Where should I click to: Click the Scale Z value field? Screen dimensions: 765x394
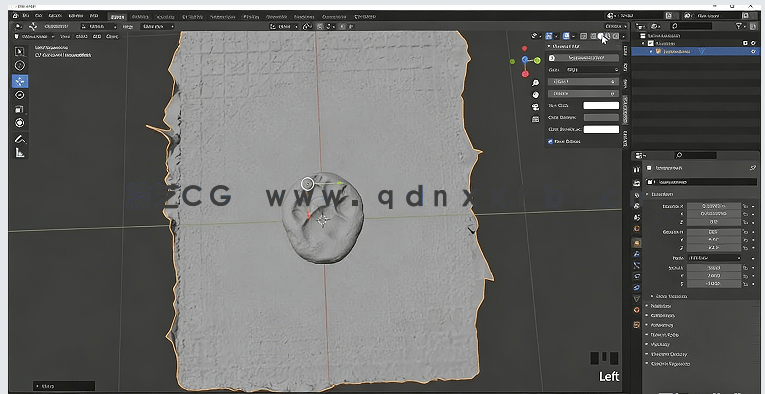pos(714,283)
